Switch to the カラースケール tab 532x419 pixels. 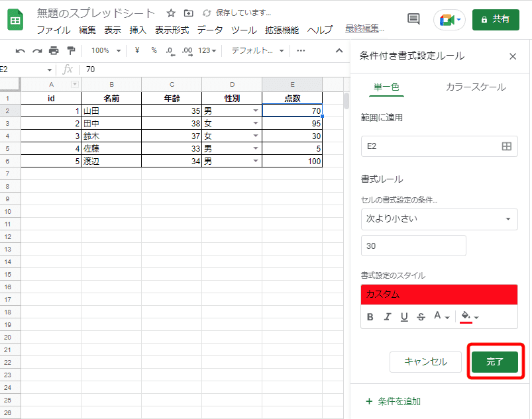[x=476, y=87]
